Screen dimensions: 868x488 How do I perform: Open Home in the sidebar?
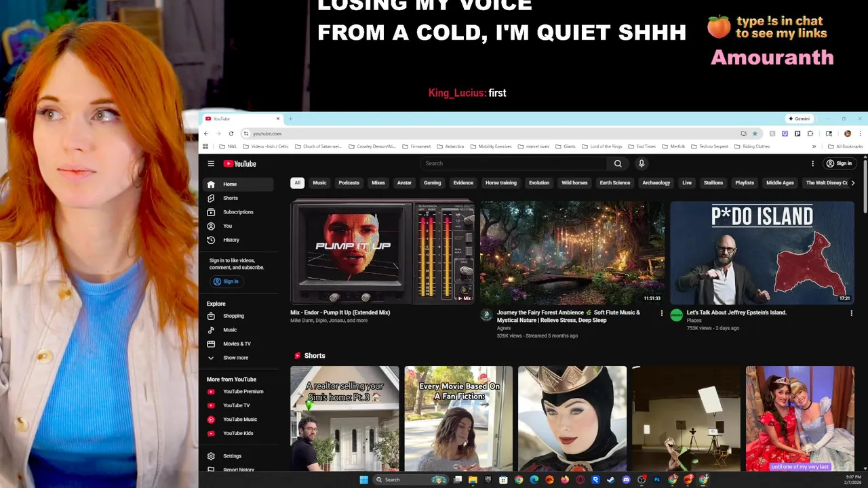[239, 184]
